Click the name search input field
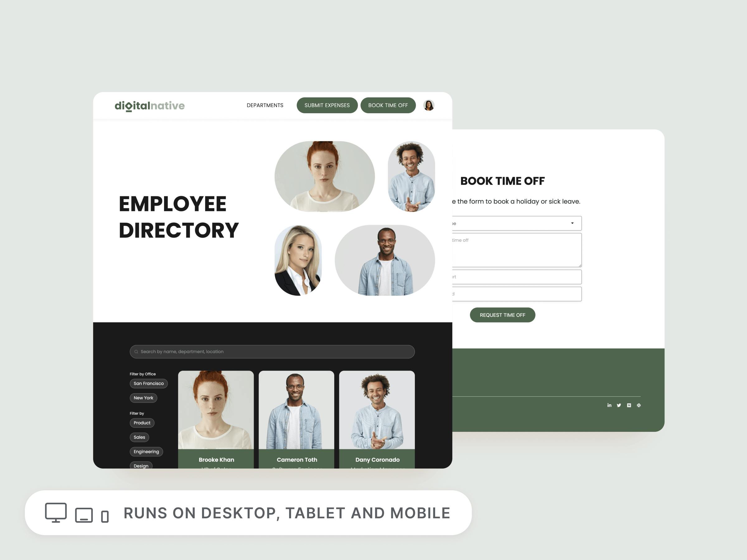 (x=273, y=352)
